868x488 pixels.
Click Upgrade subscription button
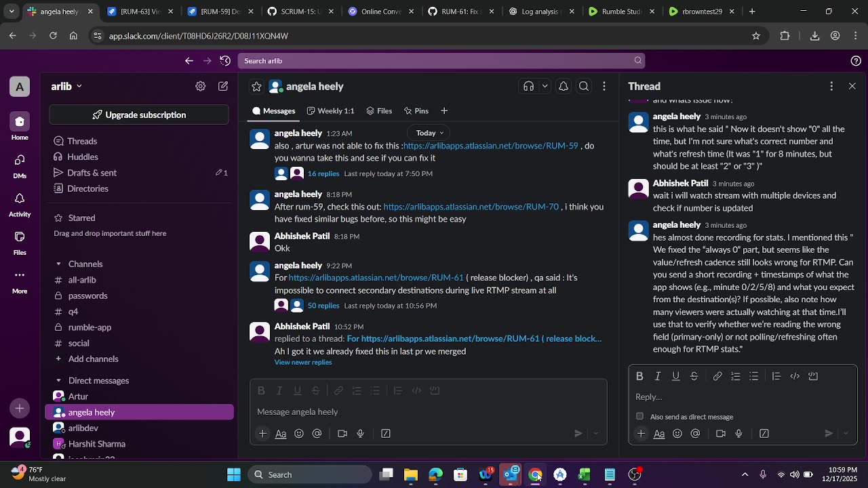139,115
